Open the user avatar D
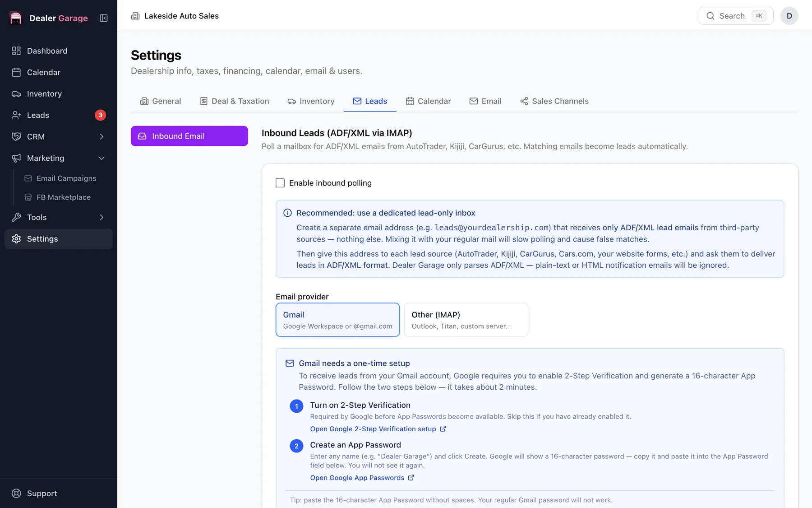This screenshot has width=812, height=508. tap(789, 16)
